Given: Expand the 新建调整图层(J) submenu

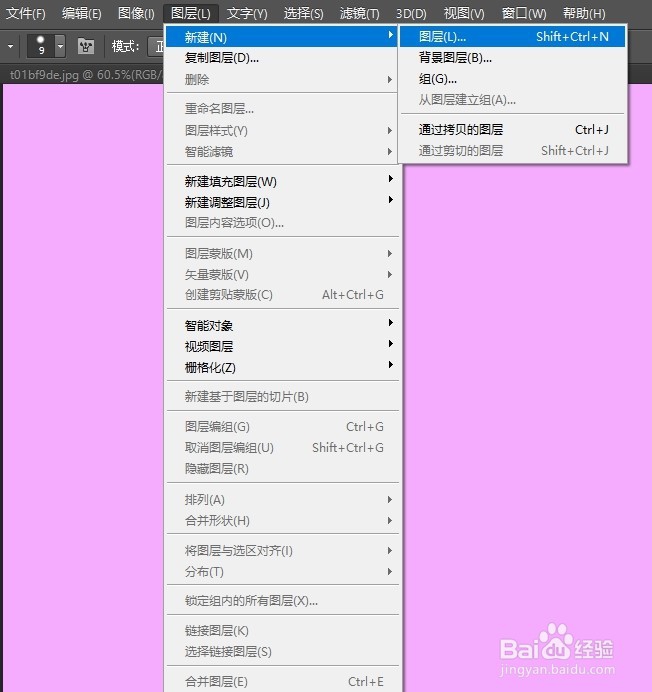Looking at the screenshot, I should pos(283,203).
